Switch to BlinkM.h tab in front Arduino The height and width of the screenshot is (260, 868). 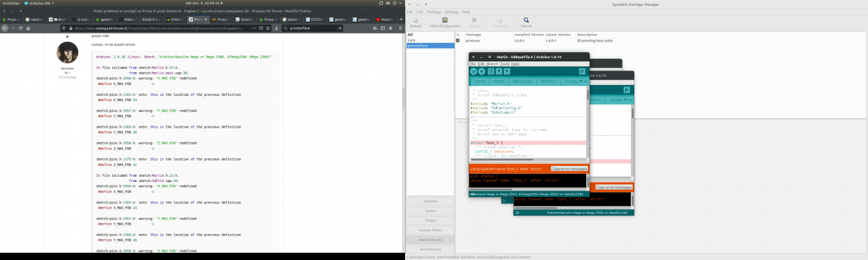point(547,81)
